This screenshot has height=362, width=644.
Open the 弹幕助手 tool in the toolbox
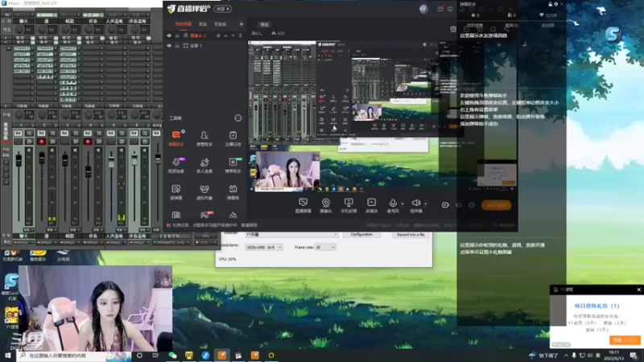[x=175, y=138]
